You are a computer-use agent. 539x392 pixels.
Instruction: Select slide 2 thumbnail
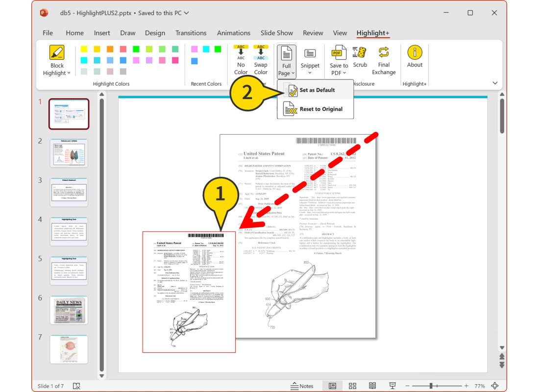[69, 153]
